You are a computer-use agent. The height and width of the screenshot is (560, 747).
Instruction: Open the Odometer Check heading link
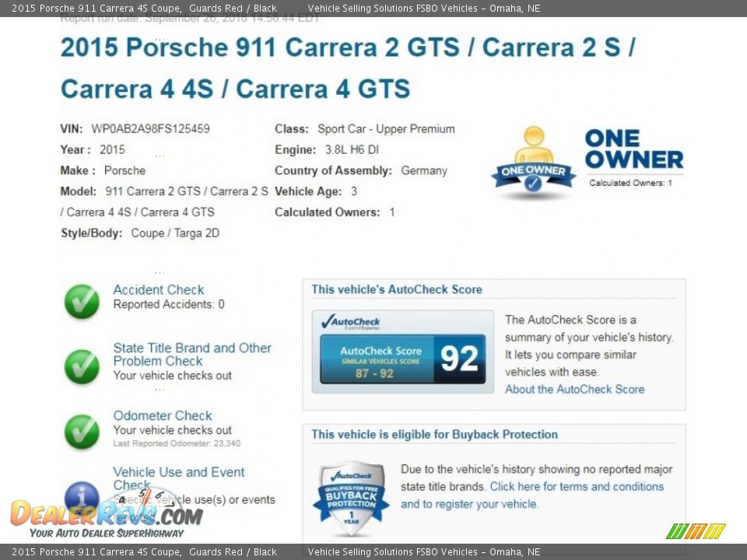click(163, 415)
